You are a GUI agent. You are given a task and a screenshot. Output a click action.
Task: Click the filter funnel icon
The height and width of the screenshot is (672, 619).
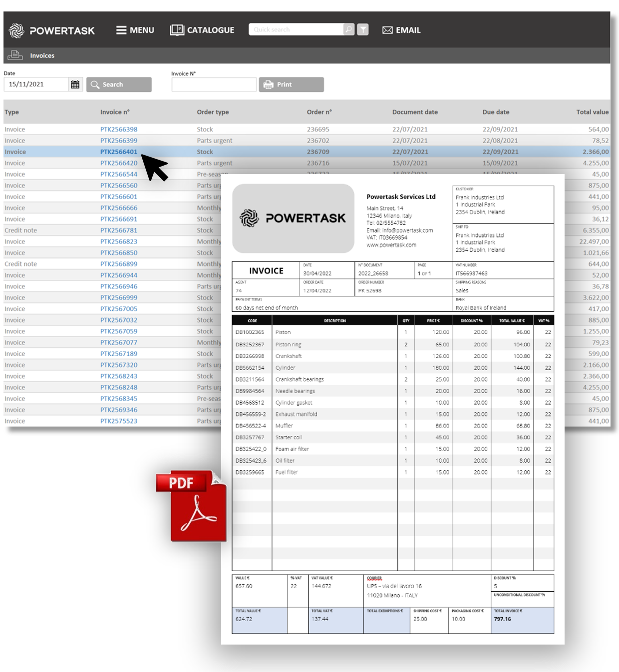coord(363,29)
